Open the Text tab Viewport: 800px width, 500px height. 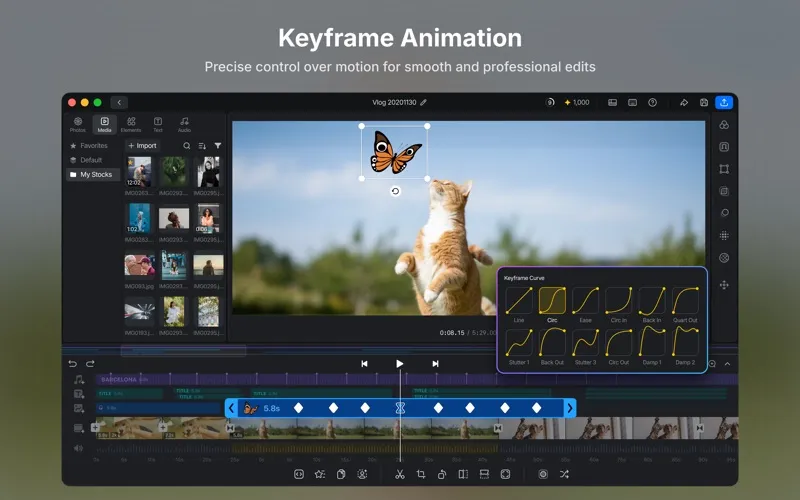point(158,124)
